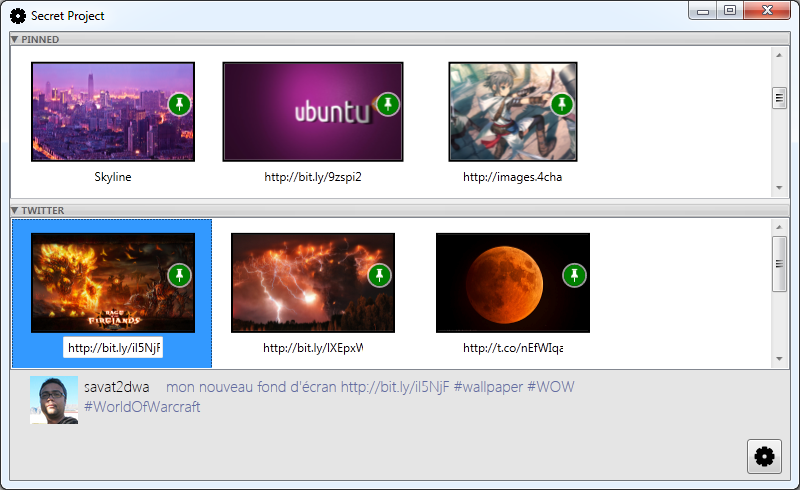Click the pinned section scrollbar thumb
The image size is (800, 490).
779,98
